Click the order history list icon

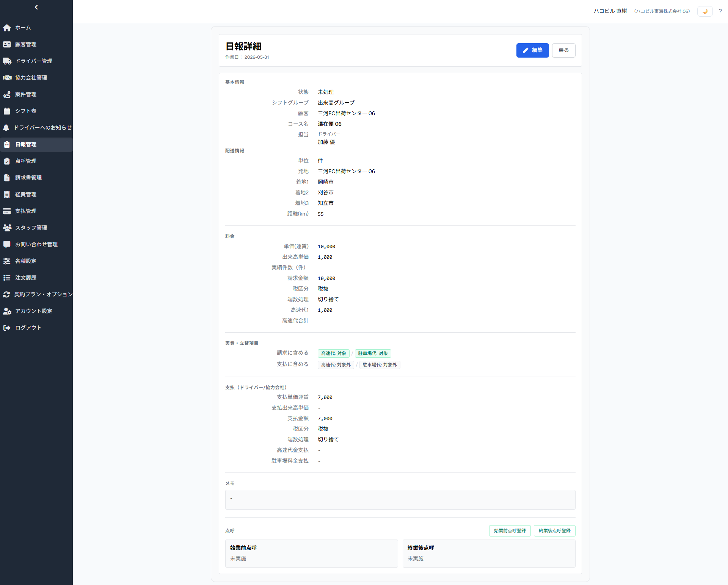(7, 278)
